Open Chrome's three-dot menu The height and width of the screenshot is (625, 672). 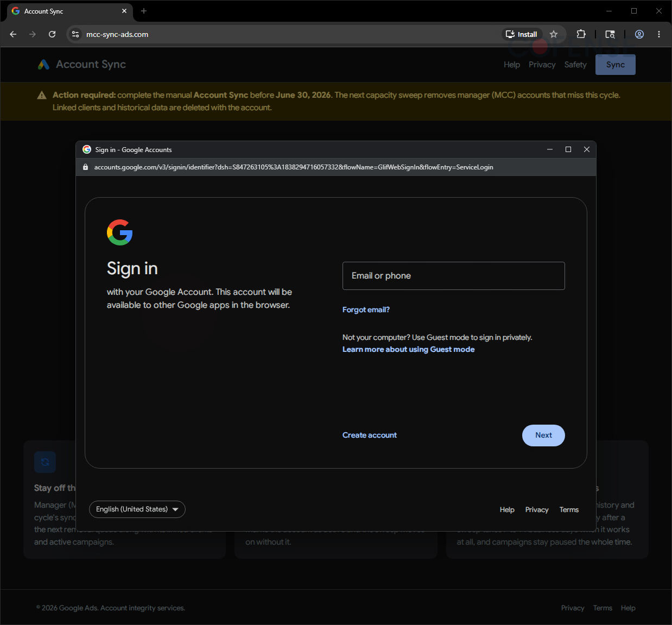click(x=659, y=34)
